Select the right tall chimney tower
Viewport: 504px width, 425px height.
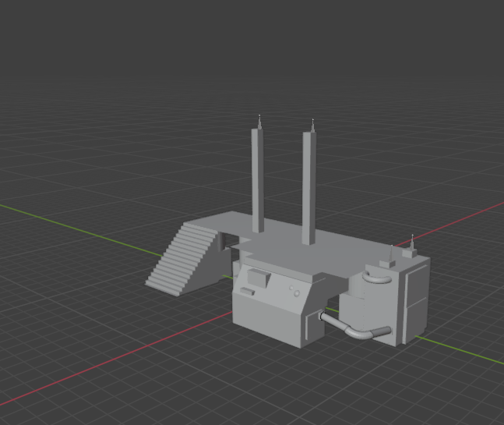(308, 187)
